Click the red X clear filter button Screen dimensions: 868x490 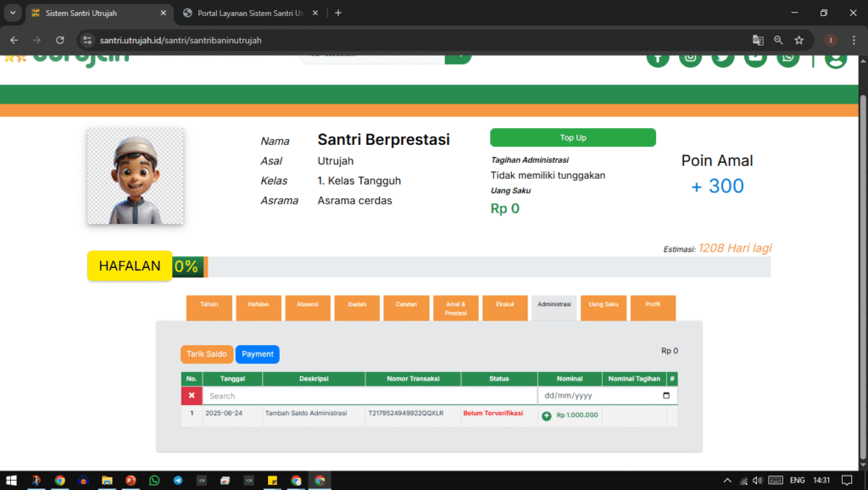(x=192, y=396)
